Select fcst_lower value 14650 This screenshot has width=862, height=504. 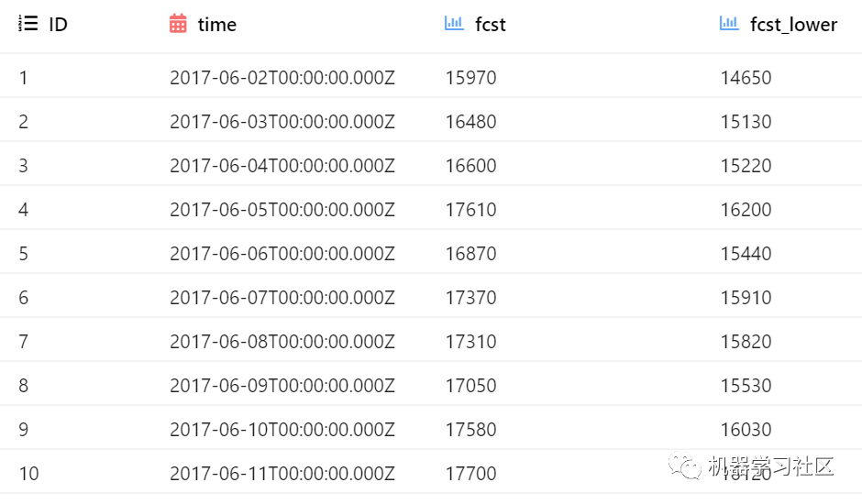pos(746,78)
